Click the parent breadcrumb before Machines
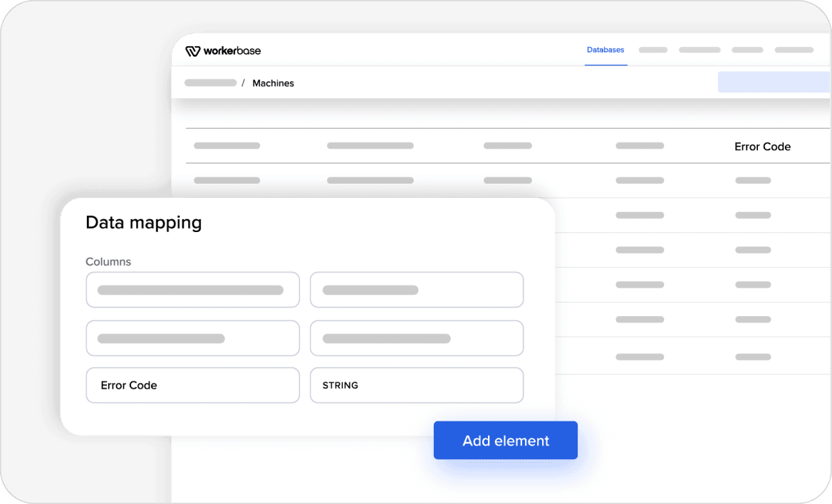Viewport: 832px width, 504px height. pos(210,83)
